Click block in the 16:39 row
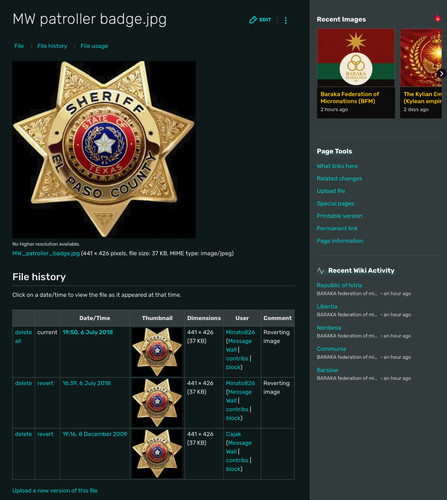 233,418
